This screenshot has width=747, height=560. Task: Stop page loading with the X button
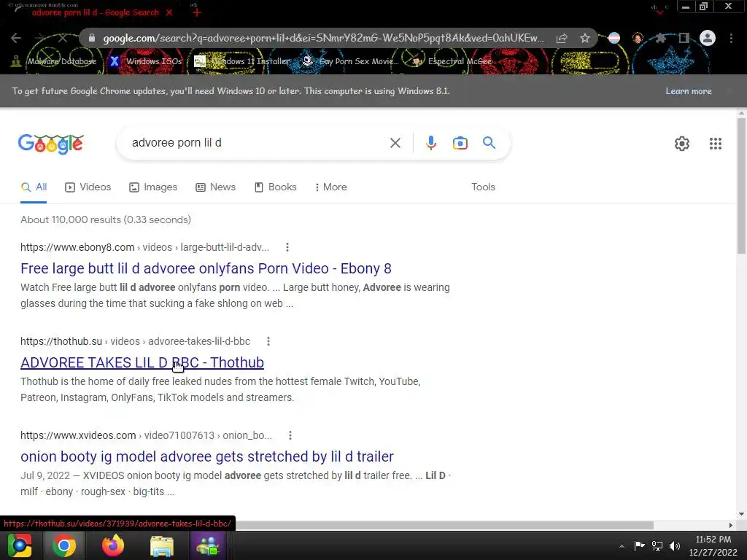tap(63, 38)
